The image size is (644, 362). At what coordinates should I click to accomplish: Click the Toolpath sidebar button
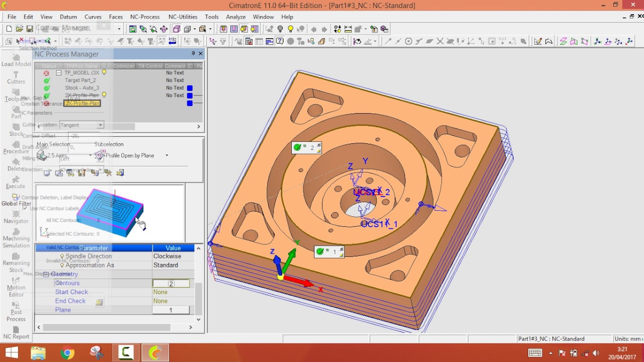click(x=16, y=95)
